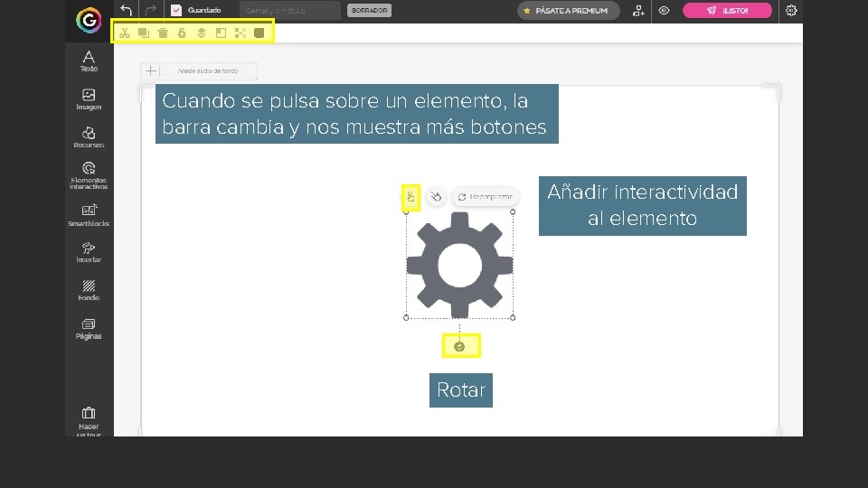This screenshot has height=488, width=868.
Task: Select the gear image on canvas
Action: point(459,265)
